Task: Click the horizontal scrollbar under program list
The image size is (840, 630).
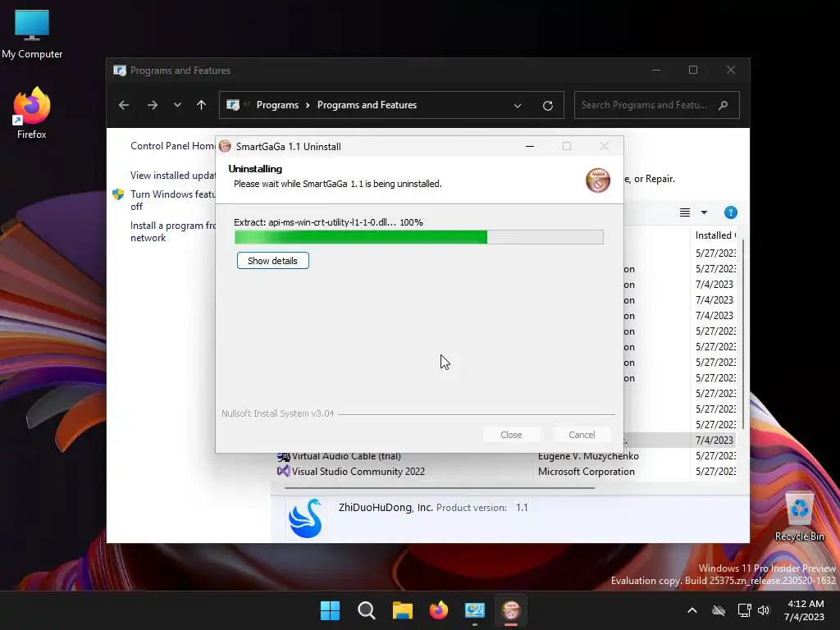Action: click(x=440, y=488)
